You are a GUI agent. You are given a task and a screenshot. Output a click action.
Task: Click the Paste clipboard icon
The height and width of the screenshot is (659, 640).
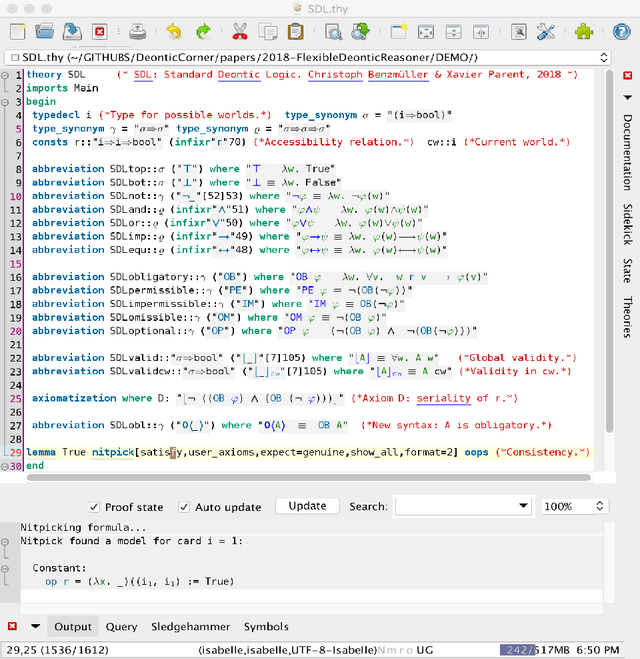297,32
